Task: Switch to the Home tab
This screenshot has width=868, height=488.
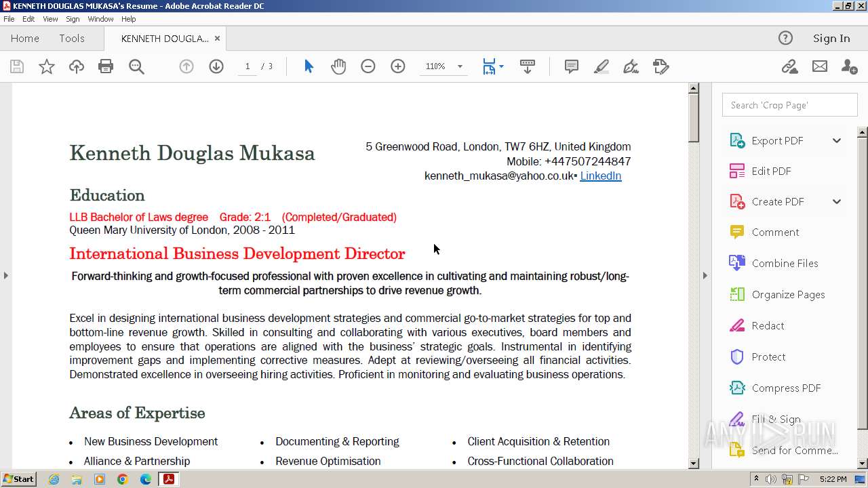Action: tap(25, 38)
